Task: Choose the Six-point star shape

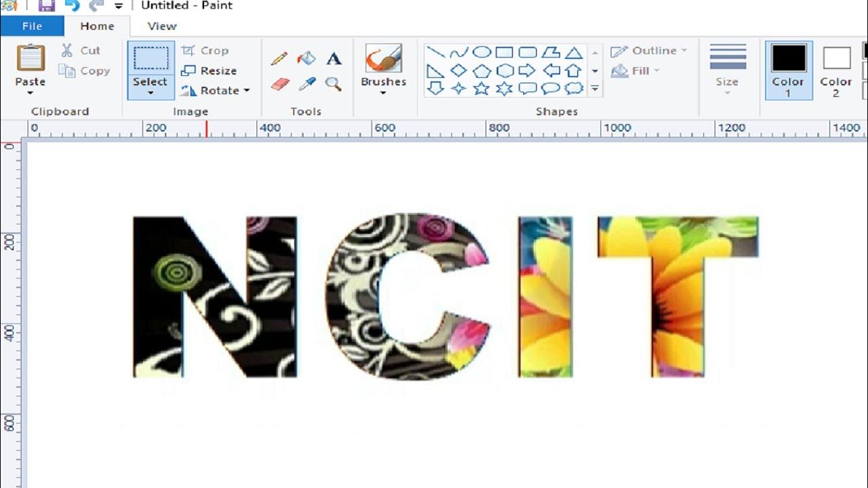Action: (505, 88)
